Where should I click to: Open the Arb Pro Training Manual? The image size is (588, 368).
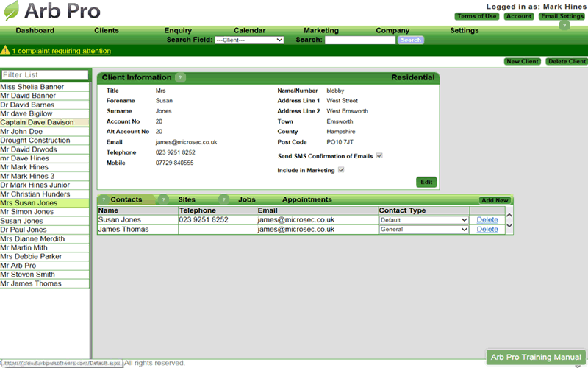536,358
